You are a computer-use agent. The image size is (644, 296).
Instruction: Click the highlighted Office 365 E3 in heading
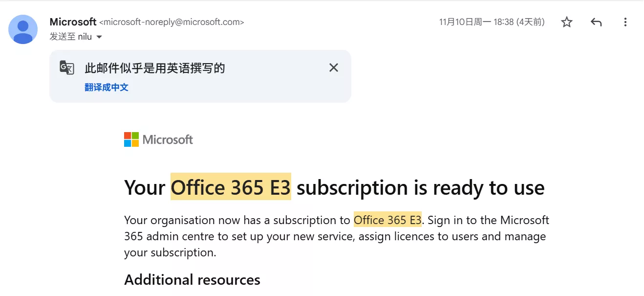[231, 187]
